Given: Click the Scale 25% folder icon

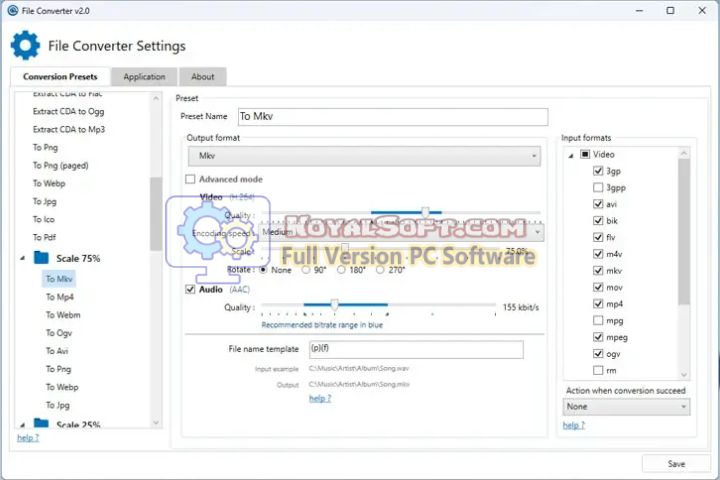Looking at the screenshot, I should pyautogui.click(x=41, y=423).
